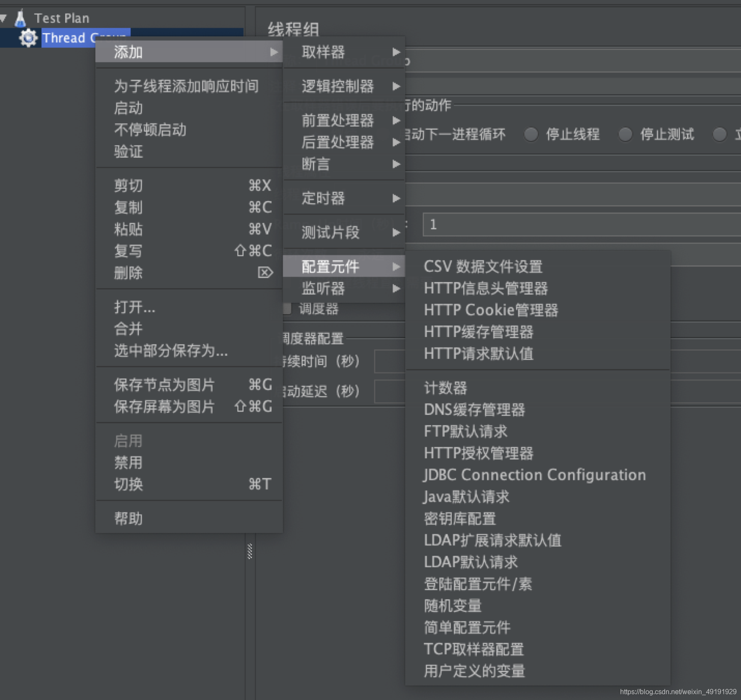Expand the 监听器 submenu

pos(344,288)
